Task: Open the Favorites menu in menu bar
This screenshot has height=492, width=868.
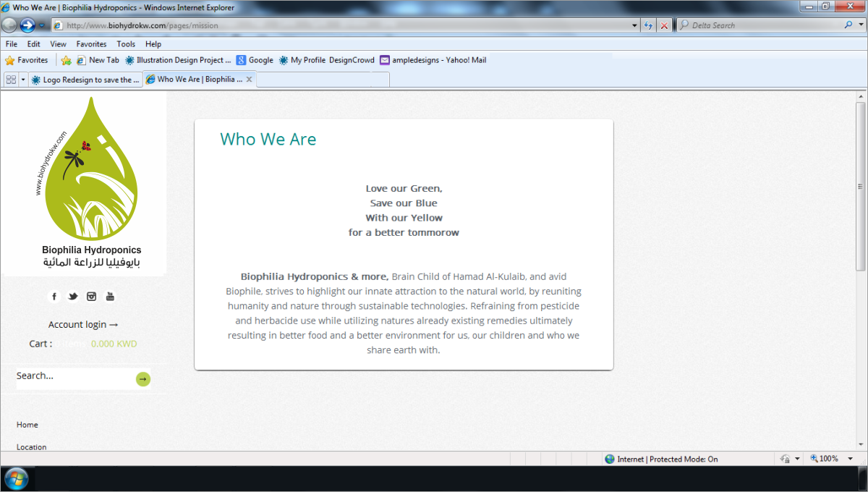Action: coord(91,44)
